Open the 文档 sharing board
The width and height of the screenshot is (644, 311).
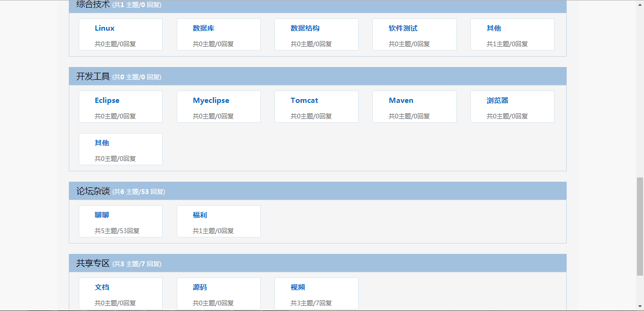click(x=102, y=287)
